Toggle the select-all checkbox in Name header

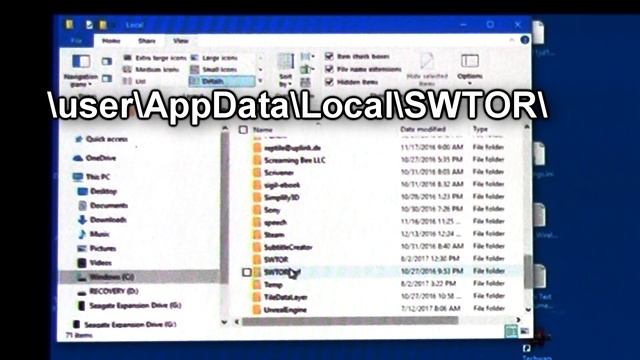pos(243,130)
